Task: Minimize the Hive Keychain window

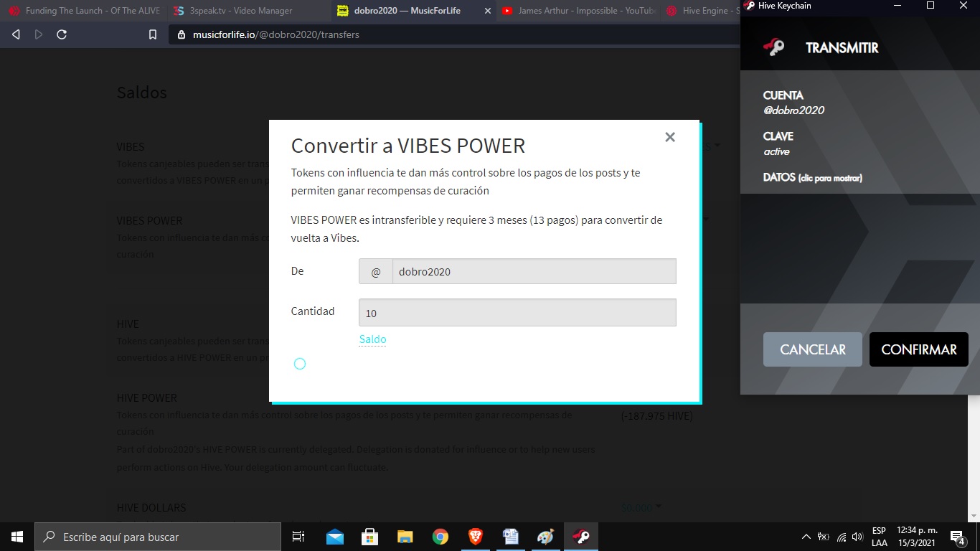Action: point(898,6)
